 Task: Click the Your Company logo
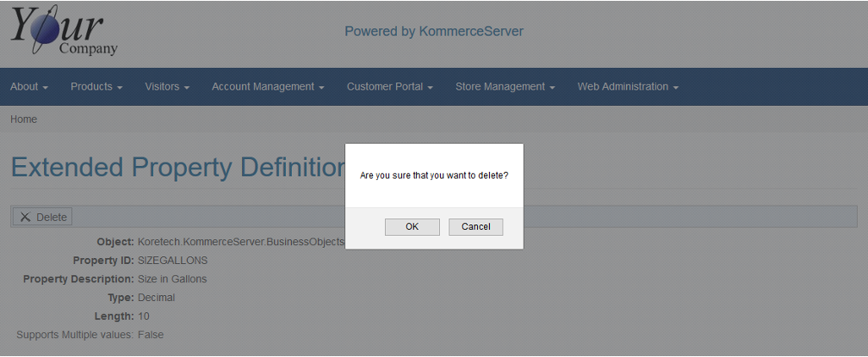tap(65, 33)
